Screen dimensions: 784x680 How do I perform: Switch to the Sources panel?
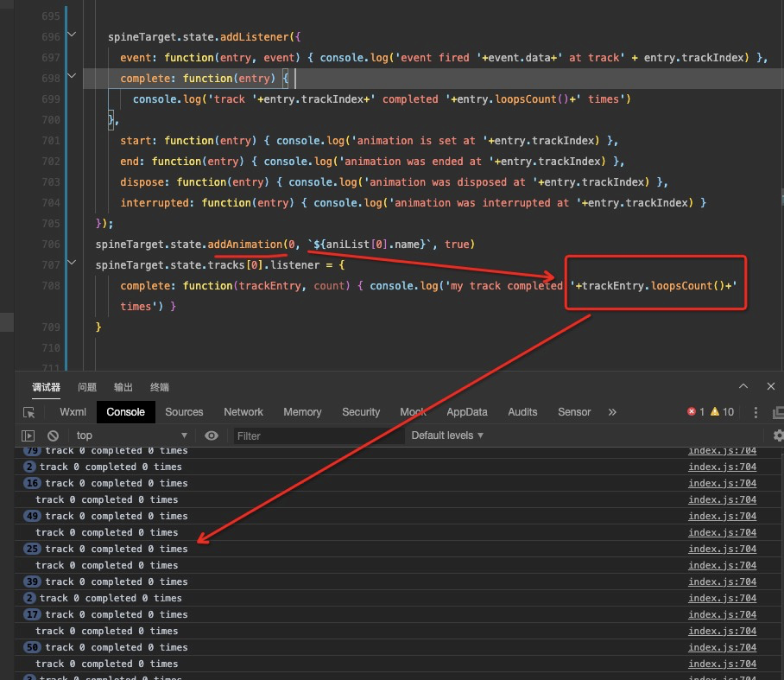tap(184, 412)
